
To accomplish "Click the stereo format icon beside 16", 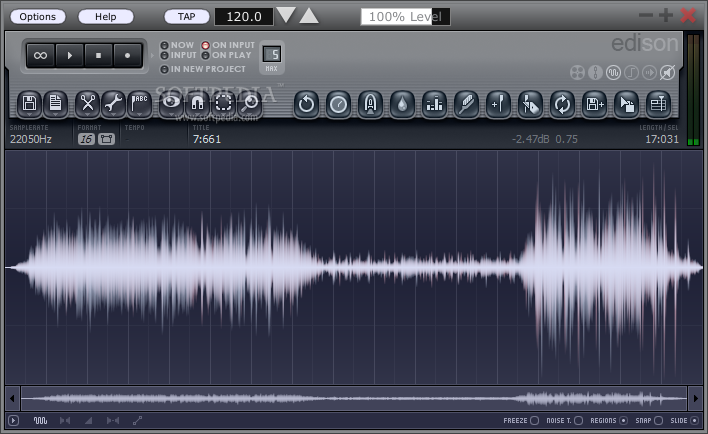I will coord(107,139).
